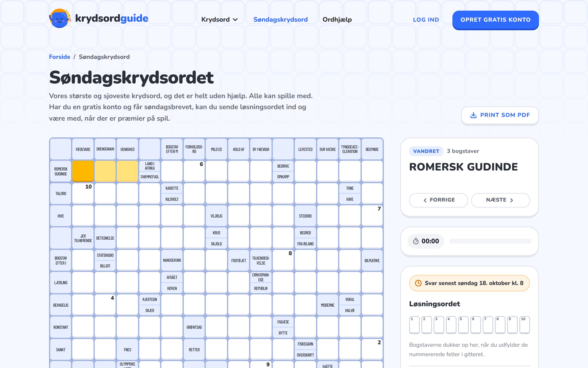The image size is (588, 368).
Task: Click the stopwatch icon beside 00:00
Action: 416,241
